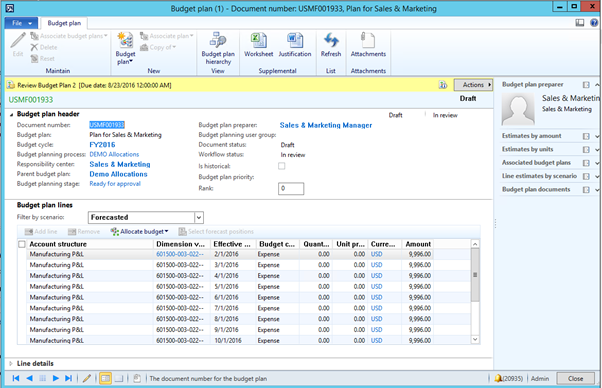
Task: Click the status bar document attachment icon
Action: coord(137,378)
